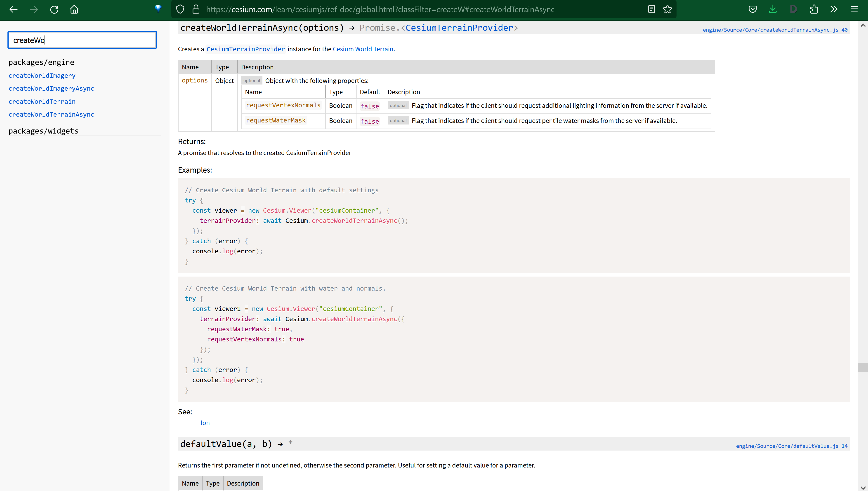The width and height of the screenshot is (868, 491).
Task: Go to the browser home page
Action: tap(74, 9)
